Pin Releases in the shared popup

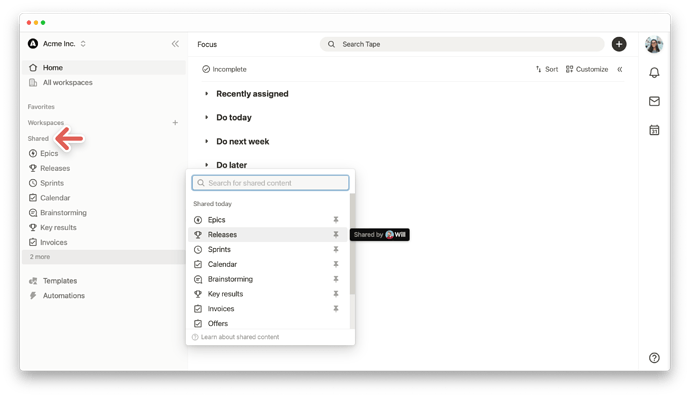pos(336,235)
